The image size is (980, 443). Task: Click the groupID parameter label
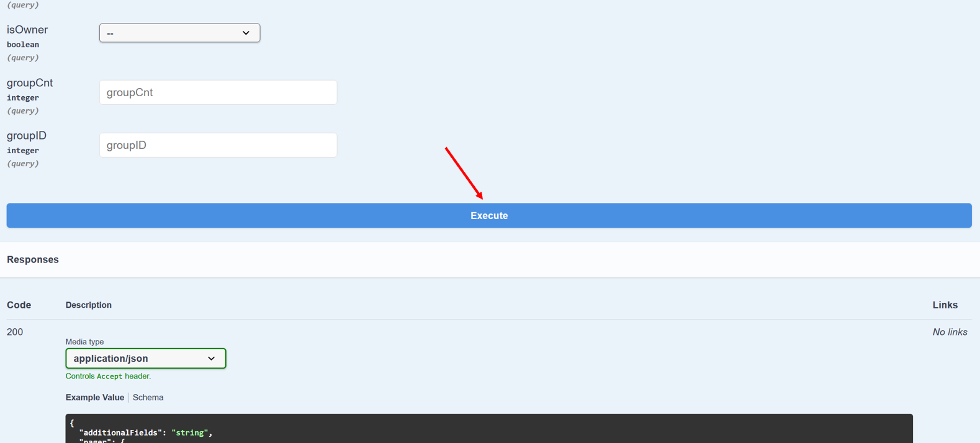coord(27,135)
